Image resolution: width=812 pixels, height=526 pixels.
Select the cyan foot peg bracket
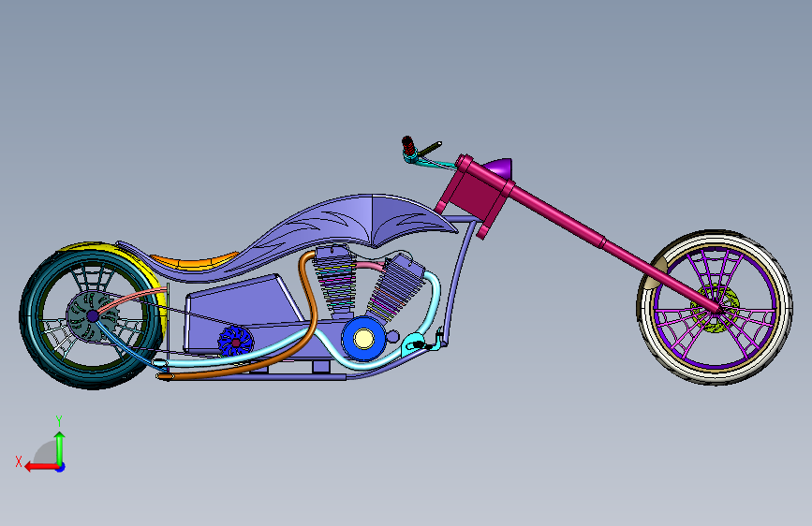(413, 343)
